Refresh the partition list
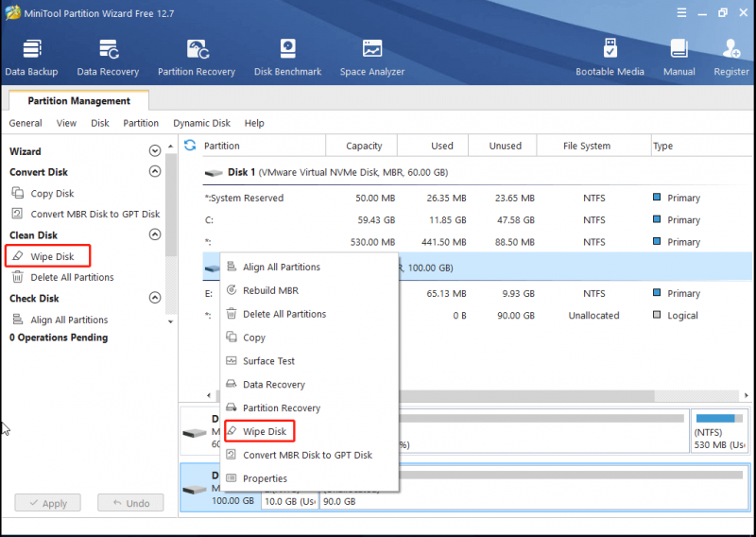Screen dimensions: 756x537 pos(190,146)
